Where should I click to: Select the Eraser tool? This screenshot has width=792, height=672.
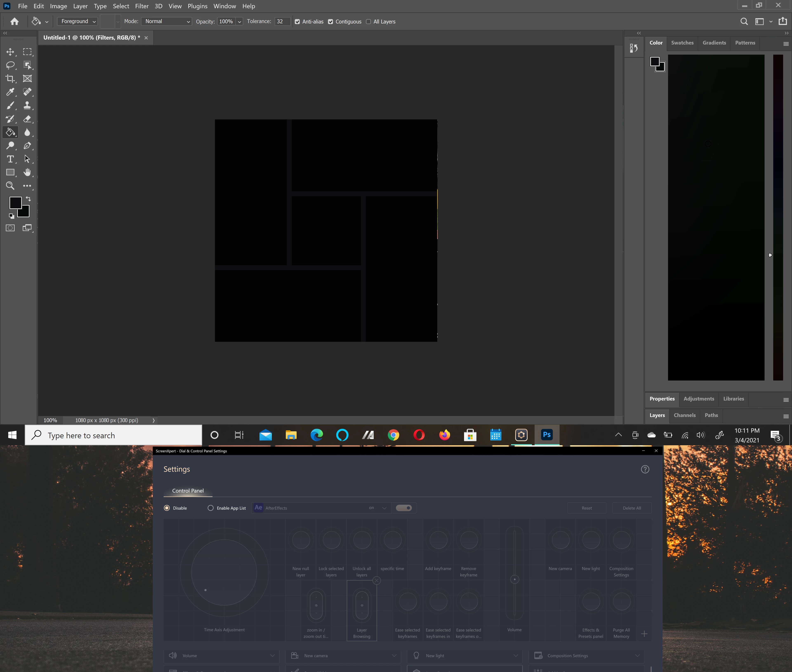click(27, 119)
